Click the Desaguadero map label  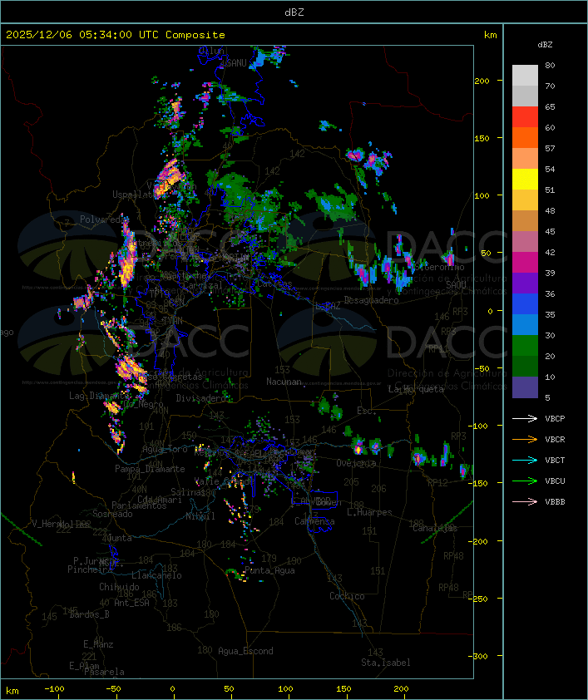click(x=371, y=300)
